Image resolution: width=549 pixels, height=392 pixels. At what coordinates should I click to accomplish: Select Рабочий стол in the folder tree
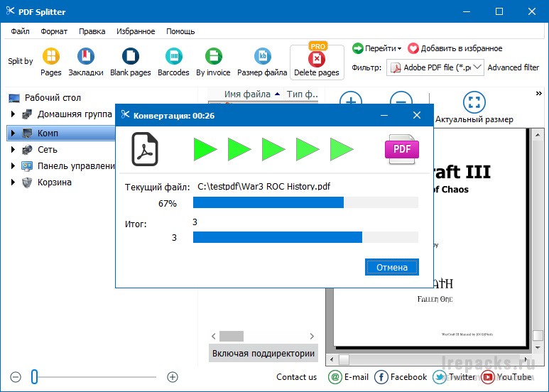[53, 98]
